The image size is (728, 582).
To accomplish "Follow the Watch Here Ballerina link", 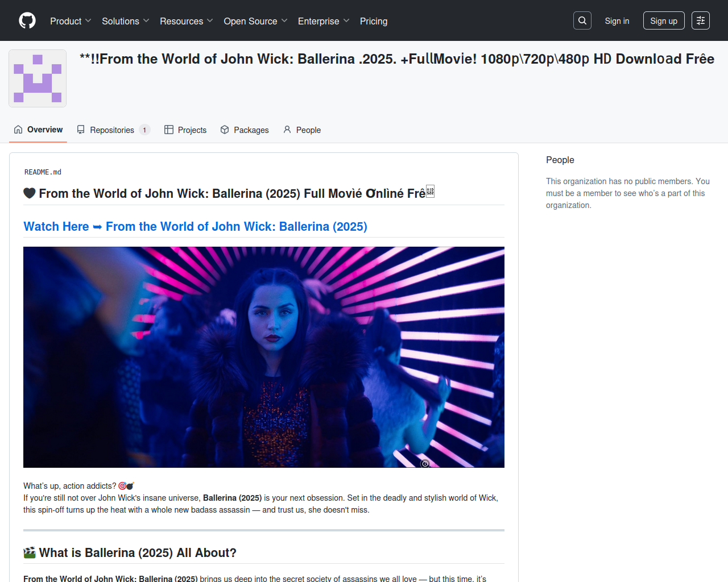I will click(x=195, y=227).
